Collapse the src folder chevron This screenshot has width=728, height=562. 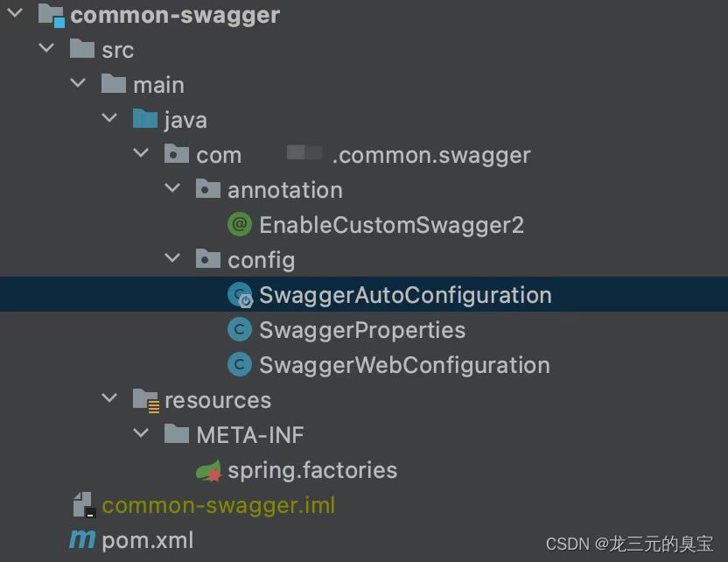[x=46, y=49]
